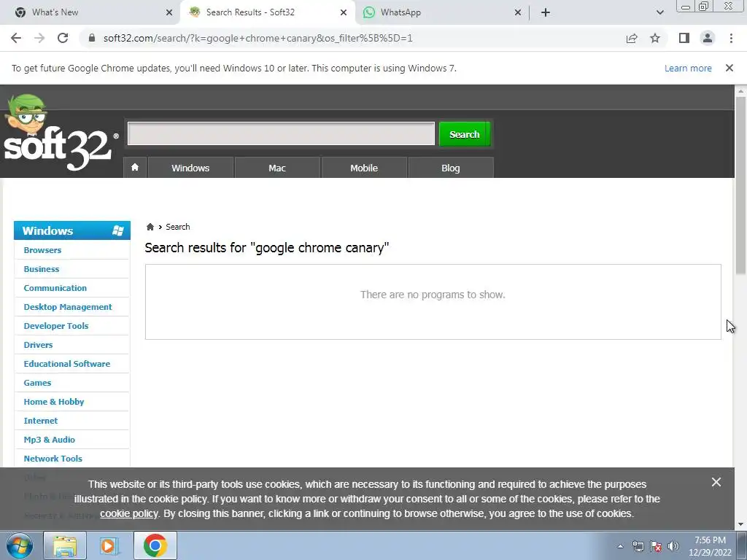Expand the tab search chevron

659,12
